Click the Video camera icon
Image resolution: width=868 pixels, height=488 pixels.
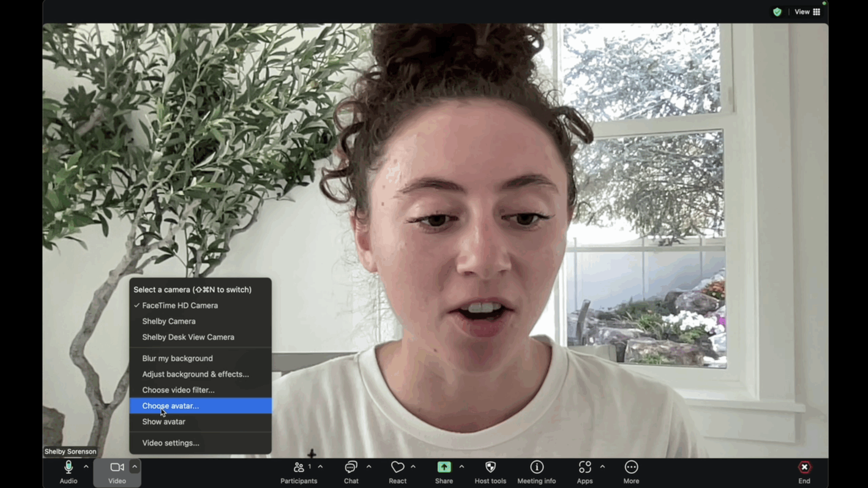117,467
